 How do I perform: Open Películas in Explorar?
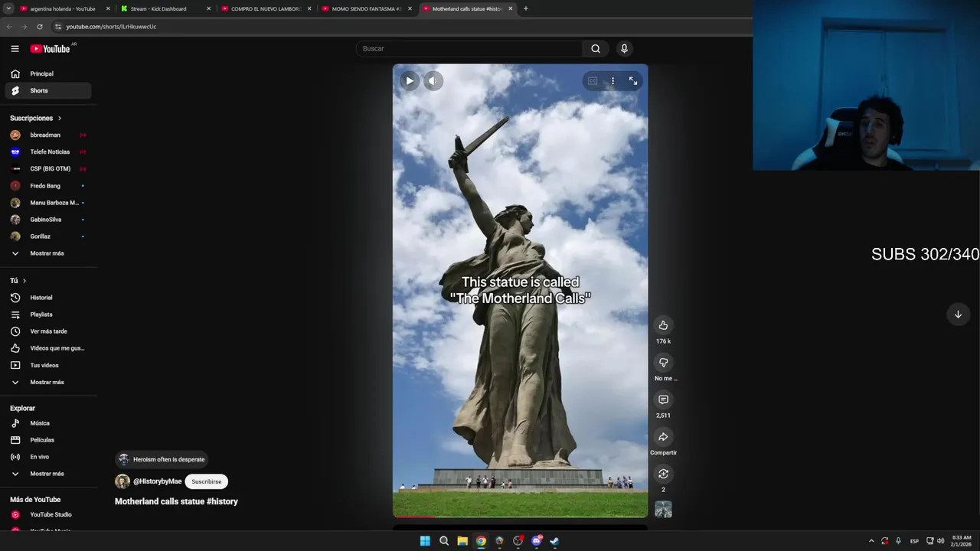[48, 440]
